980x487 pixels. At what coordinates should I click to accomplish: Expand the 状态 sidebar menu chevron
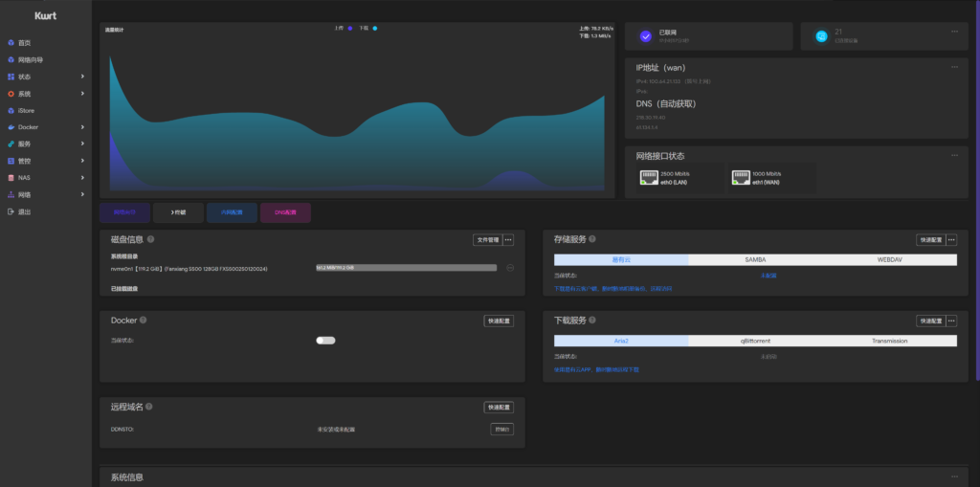pyautogui.click(x=82, y=77)
